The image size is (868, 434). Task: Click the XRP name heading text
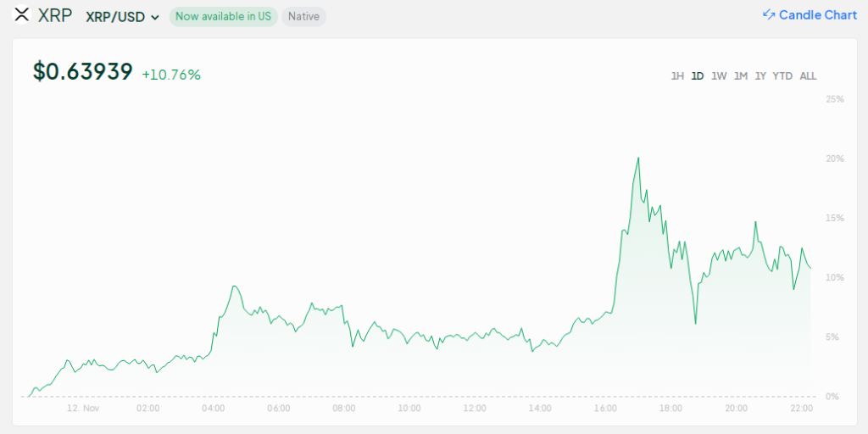(x=55, y=15)
